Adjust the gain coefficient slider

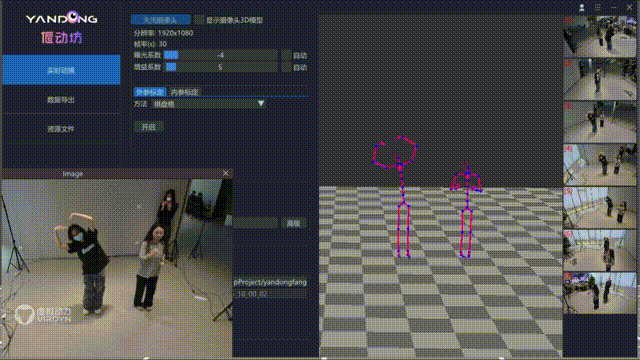tap(221, 67)
